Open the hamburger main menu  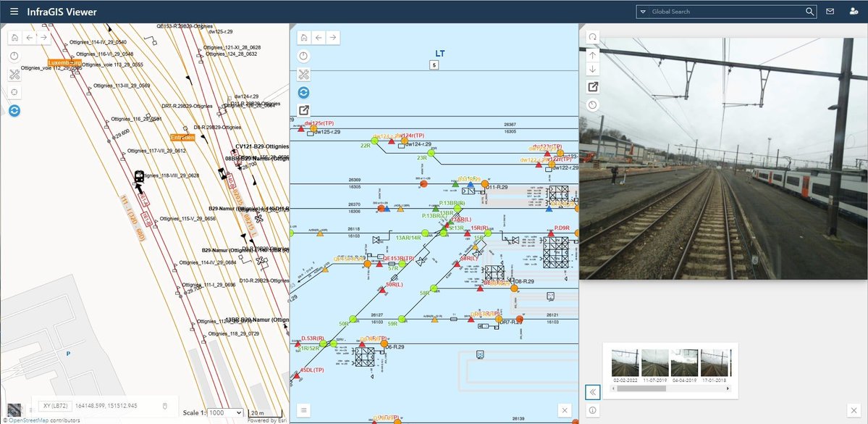tap(14, 12)
